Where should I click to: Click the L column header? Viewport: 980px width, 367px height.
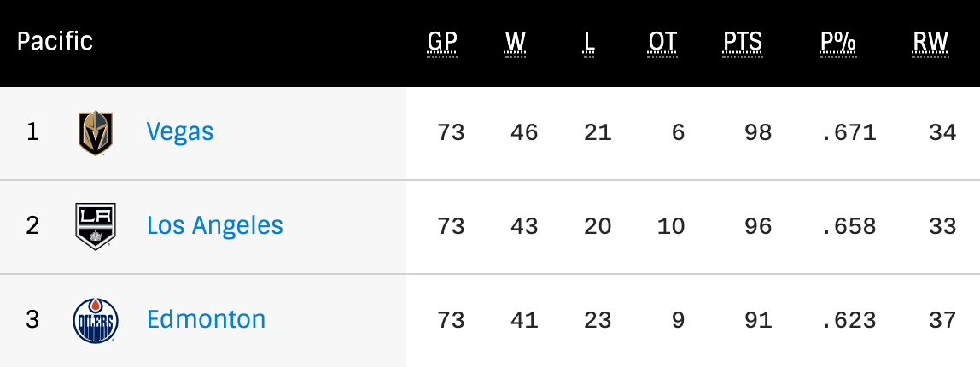(x=588, y=42)
